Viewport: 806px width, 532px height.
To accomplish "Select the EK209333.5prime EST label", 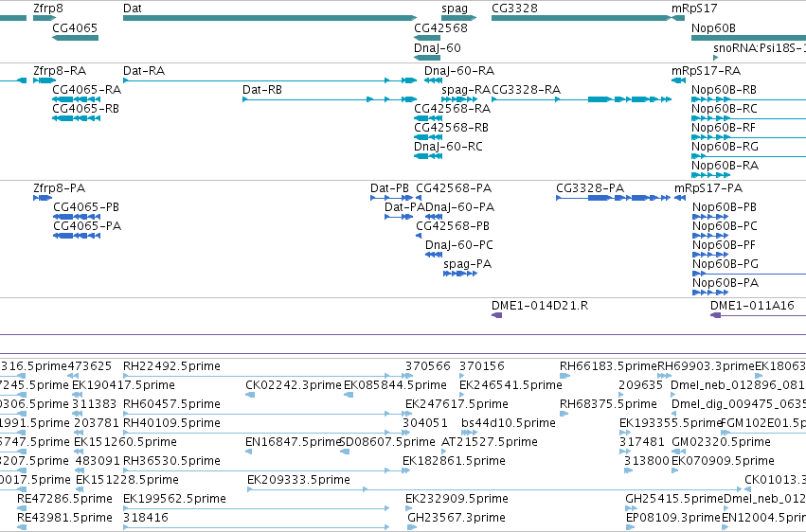I will click(x=298, y=480).
